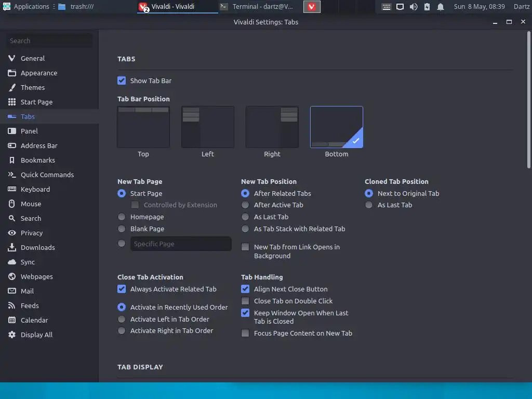Click the Sync cloud icon
The image size is (532, 399).
click(x=12, y=262)
